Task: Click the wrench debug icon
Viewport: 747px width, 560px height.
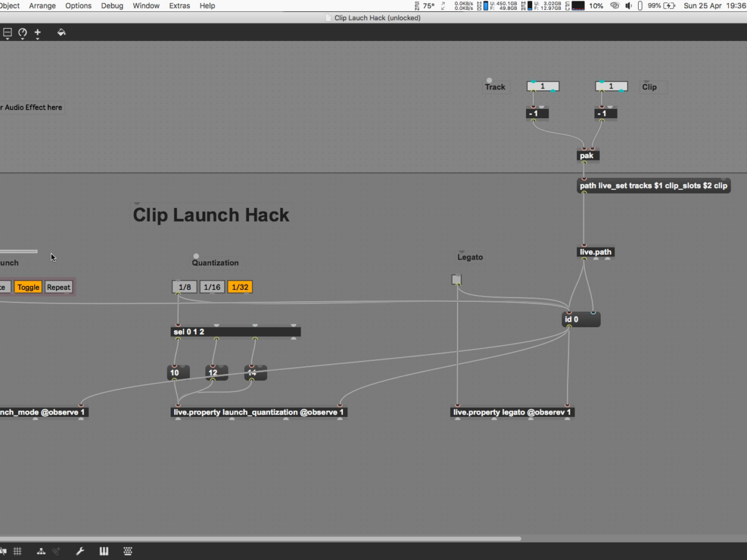Action: (x=80, y=551)
